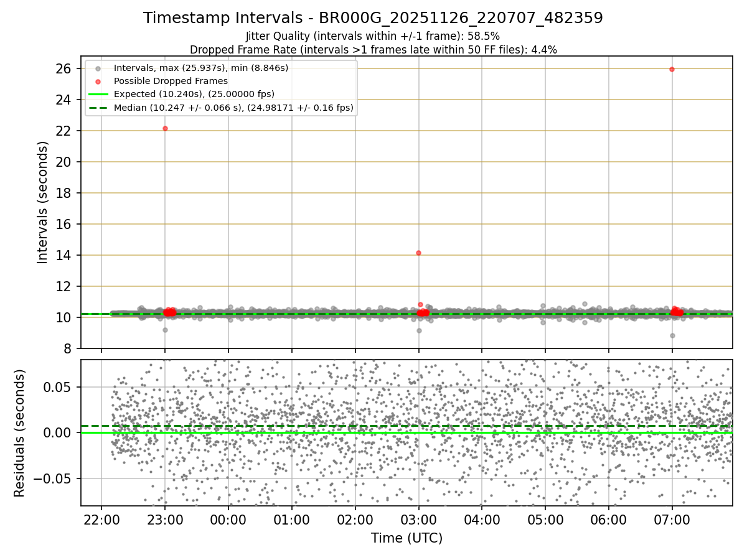The image size is (747, 560).
Task: Click the 'Intervals (seconds)' y-axis label
Action: [x=43, y=202]
